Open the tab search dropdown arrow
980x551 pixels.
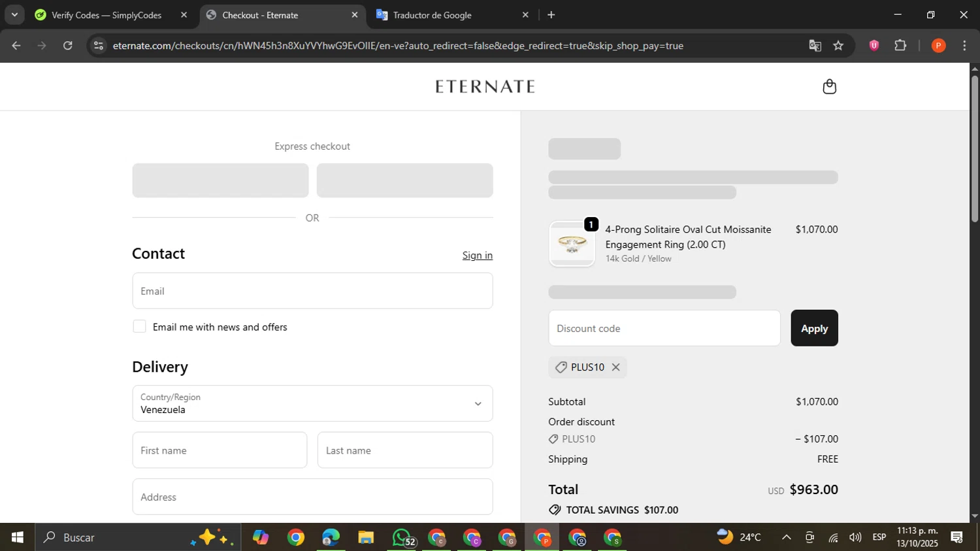14,14
